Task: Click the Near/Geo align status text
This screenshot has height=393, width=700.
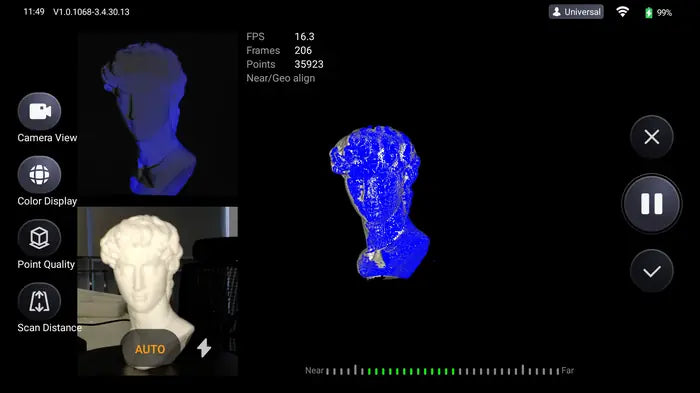Action: click(x=281, y=78)
